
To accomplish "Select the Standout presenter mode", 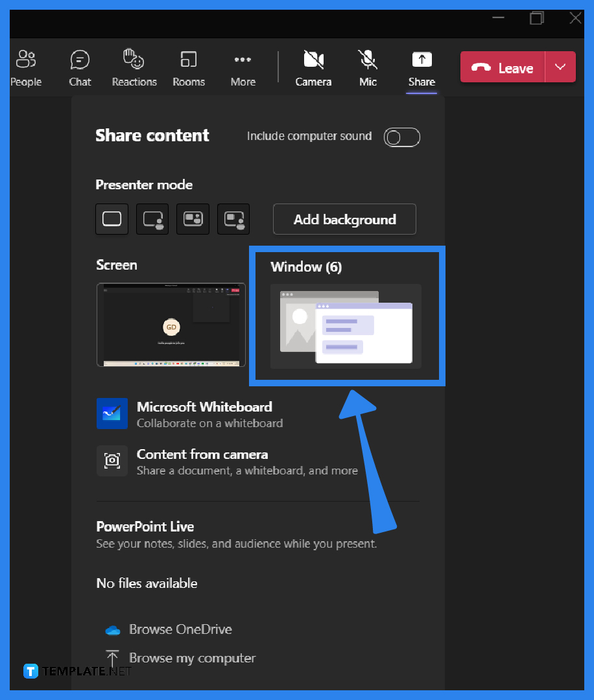I will pyautogui.click(x=152, y=219).
